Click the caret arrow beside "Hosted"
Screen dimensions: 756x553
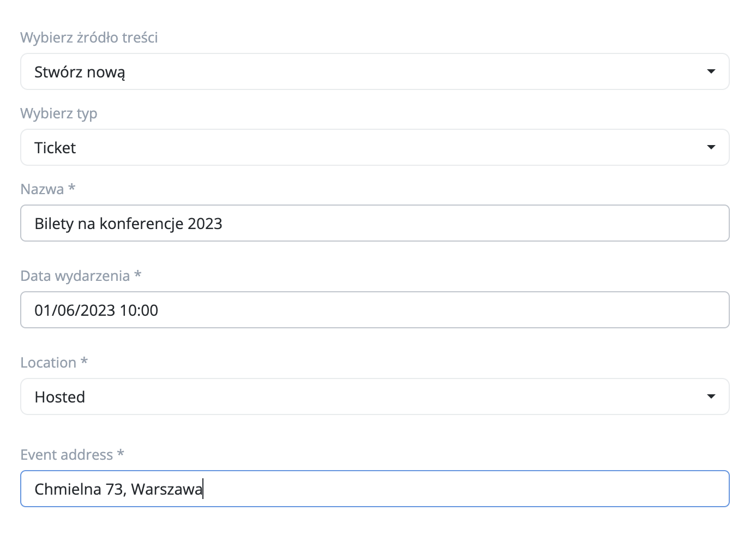[x=711, y=396]
